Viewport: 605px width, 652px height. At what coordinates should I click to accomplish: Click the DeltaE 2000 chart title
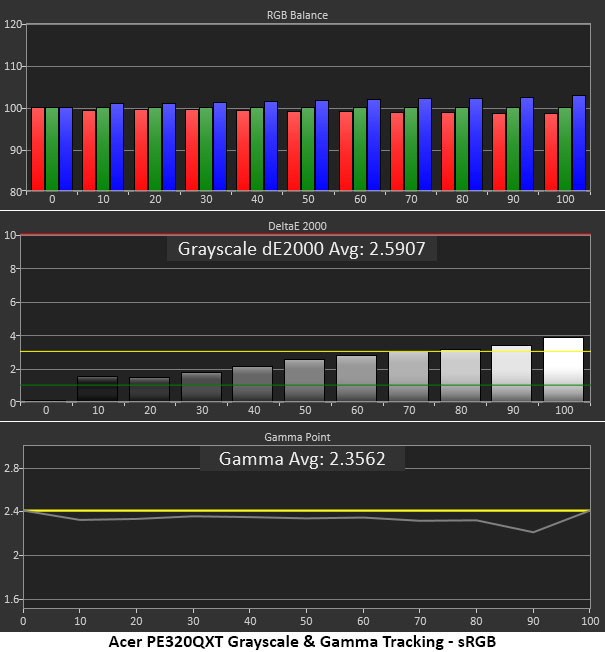click(297, 226)
